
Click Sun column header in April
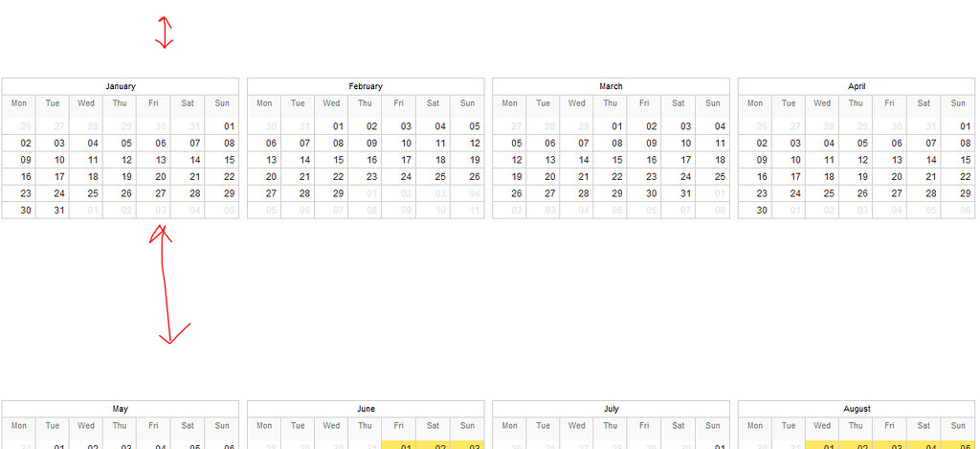point(958,103)
